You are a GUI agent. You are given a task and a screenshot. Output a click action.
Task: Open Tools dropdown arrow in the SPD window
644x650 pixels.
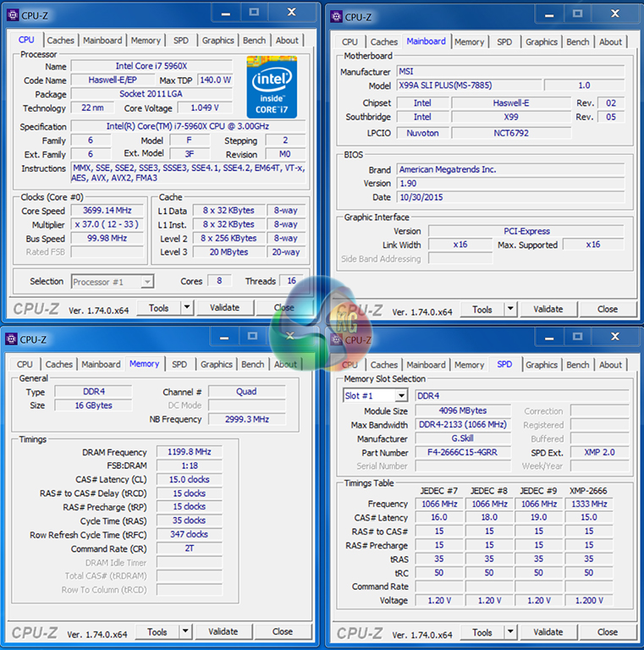(x=510, y=631)
